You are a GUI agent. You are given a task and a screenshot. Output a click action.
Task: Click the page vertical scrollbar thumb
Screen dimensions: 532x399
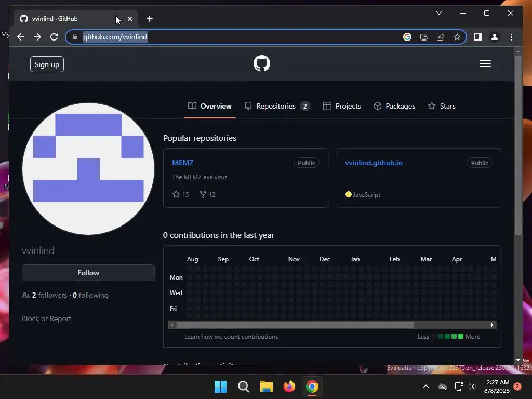click(518, 146)
